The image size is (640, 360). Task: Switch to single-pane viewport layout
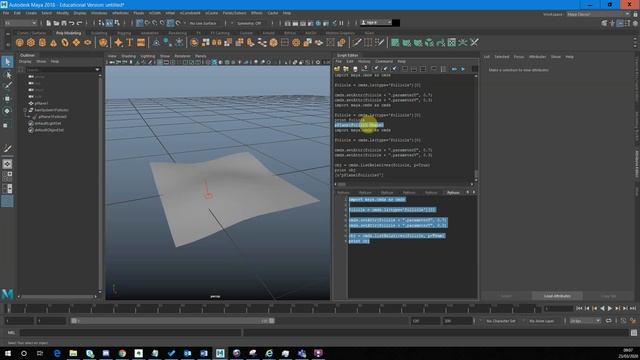click(7, 164)
